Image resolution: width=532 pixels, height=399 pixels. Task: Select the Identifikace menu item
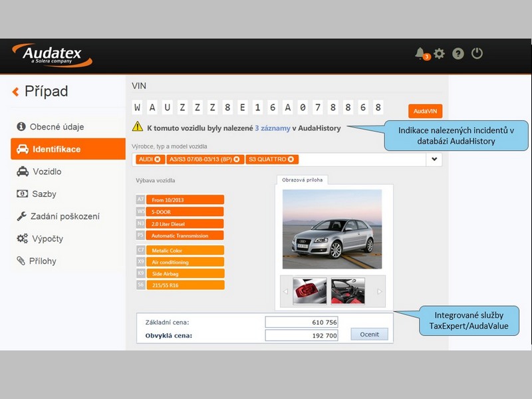point(68,149)
